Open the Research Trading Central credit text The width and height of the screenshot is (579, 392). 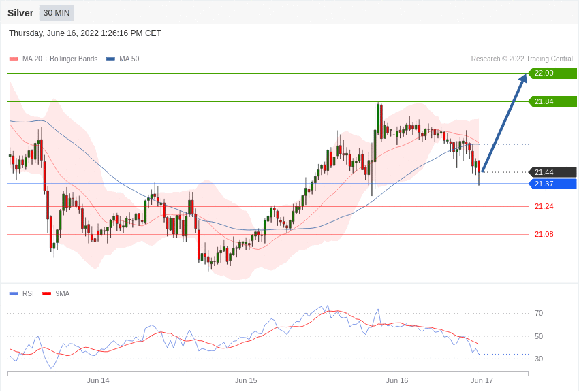522,59
